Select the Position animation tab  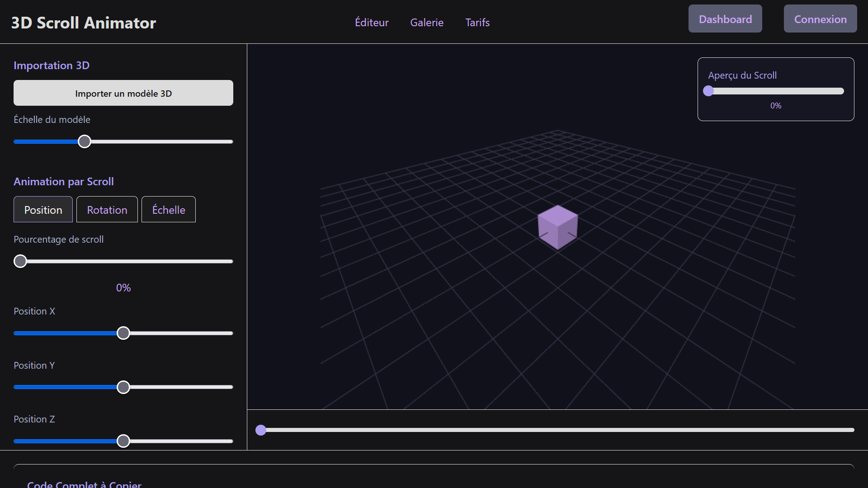tap(43, 209)
